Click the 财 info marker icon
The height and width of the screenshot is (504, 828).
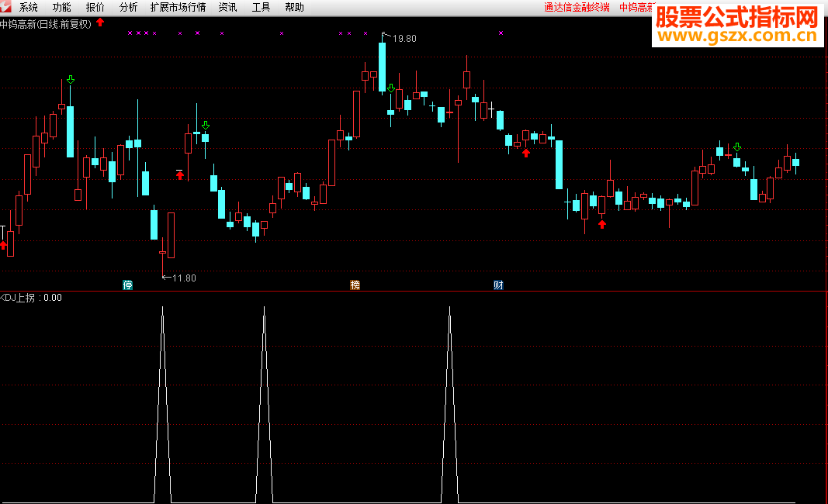click(498, 285)
